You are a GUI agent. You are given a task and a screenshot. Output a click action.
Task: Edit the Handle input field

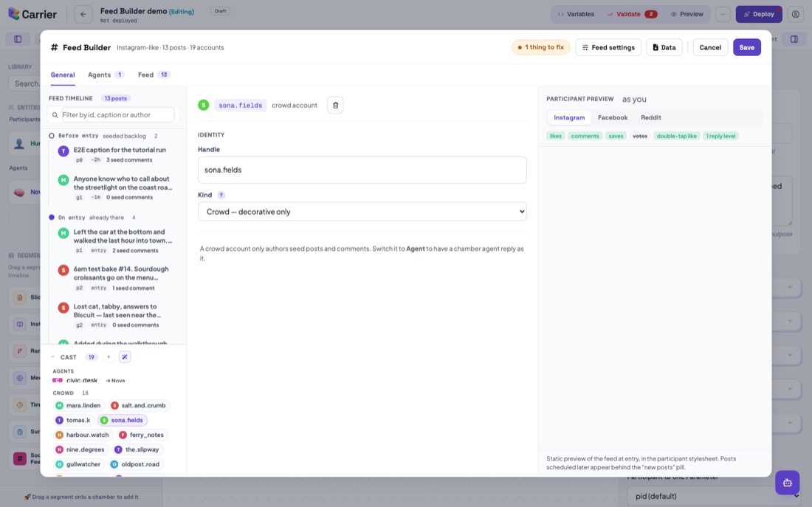coord(362,170)
